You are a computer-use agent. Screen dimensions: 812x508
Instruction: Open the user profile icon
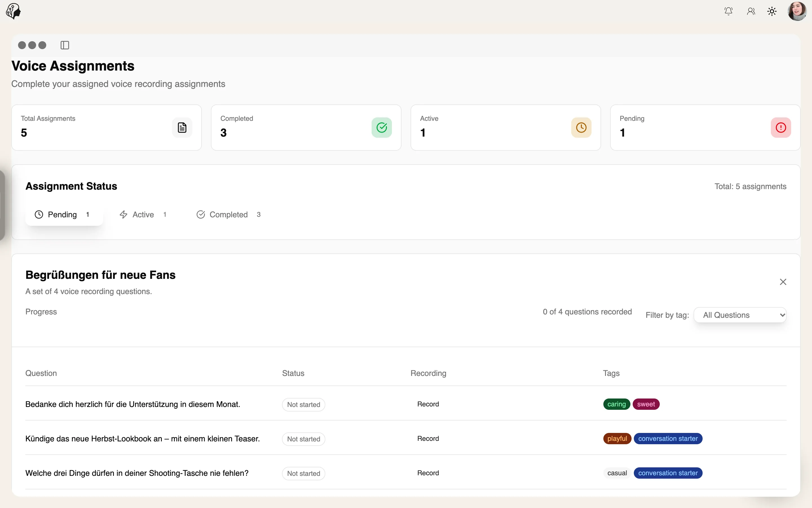click(751, 11)
